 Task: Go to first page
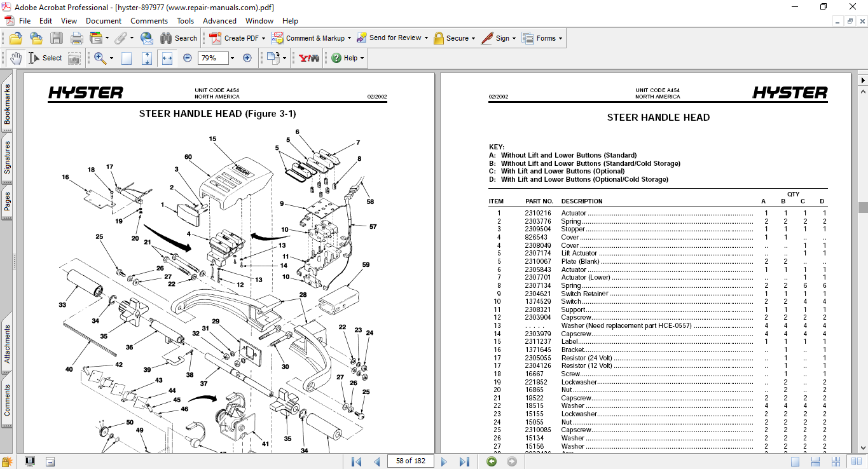pos(357,461)
